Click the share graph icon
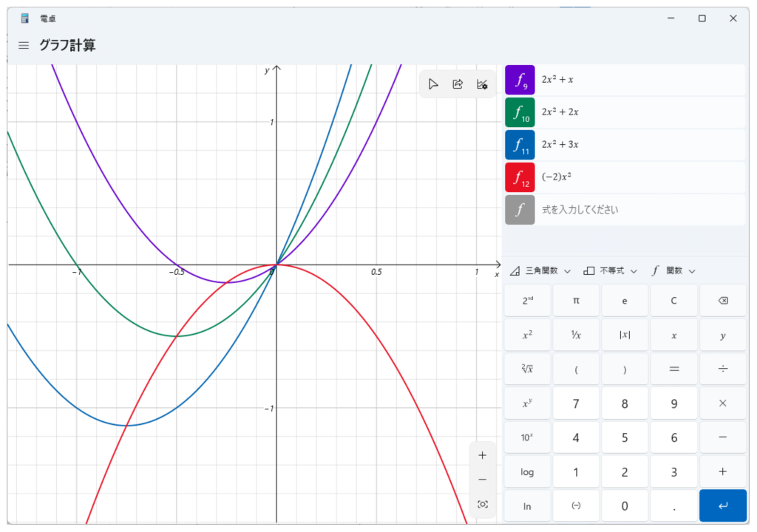The width and height of the screenshot is (757, 532). point(458,84)
